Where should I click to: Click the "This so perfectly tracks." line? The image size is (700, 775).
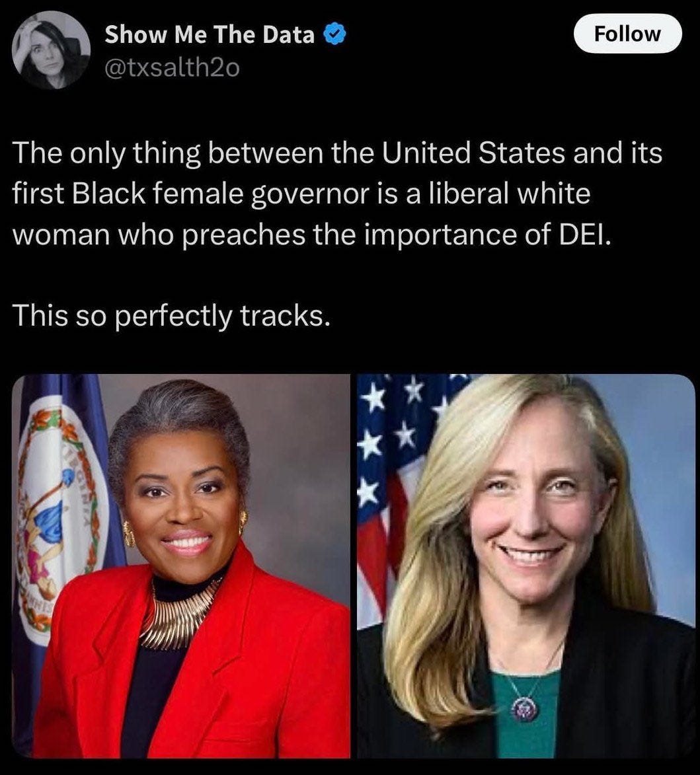[171, 315]
